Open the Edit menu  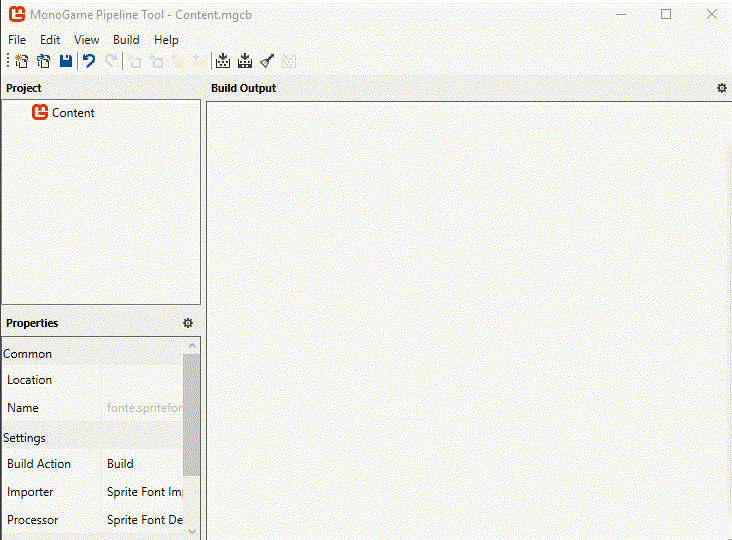(x=50, y=40)
